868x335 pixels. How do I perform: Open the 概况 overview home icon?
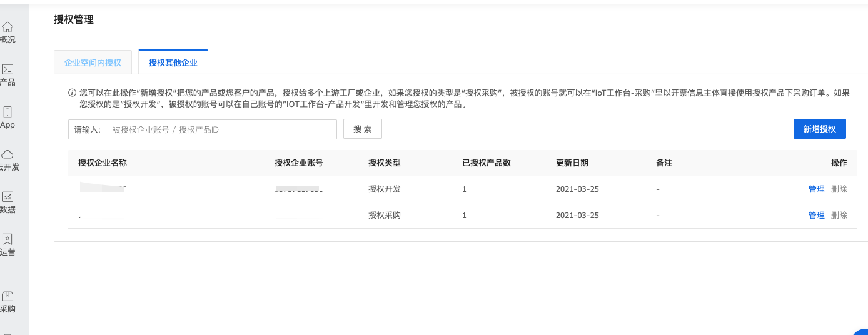click(8, 27)
